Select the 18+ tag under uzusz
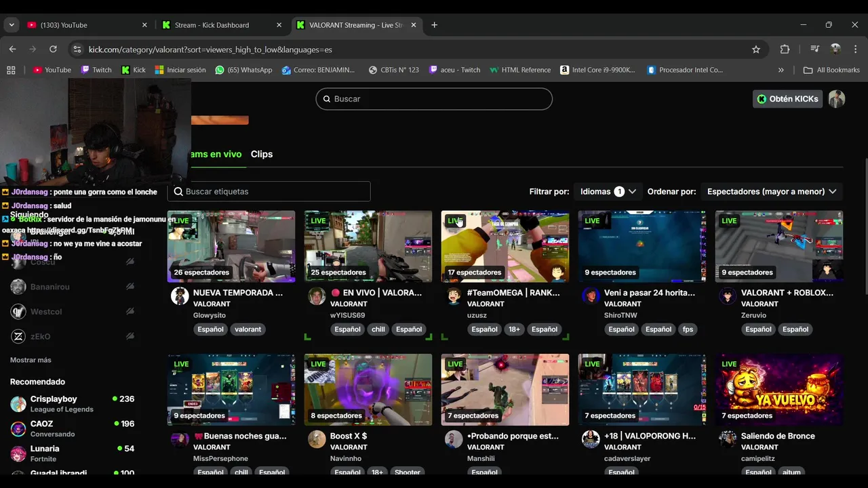Screen dimensions: 868x488 tap(515, 329)
